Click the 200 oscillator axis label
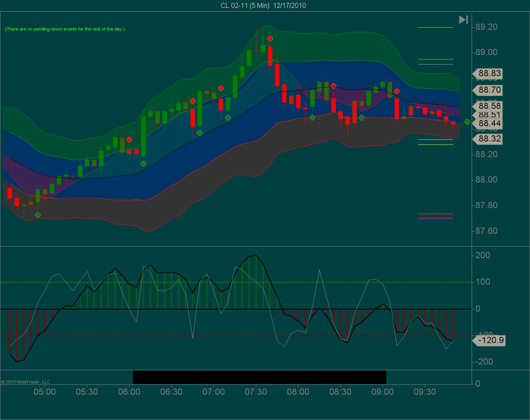This screenshot has height=420, width=530. 483,255
